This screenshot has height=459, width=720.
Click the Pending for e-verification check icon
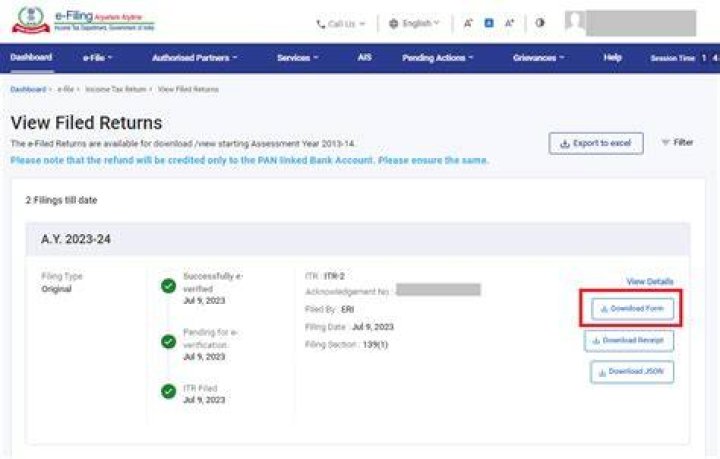(169, 341)
